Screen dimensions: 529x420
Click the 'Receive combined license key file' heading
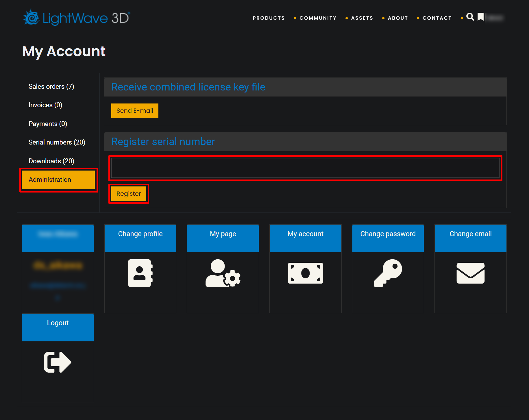[188, 87]
